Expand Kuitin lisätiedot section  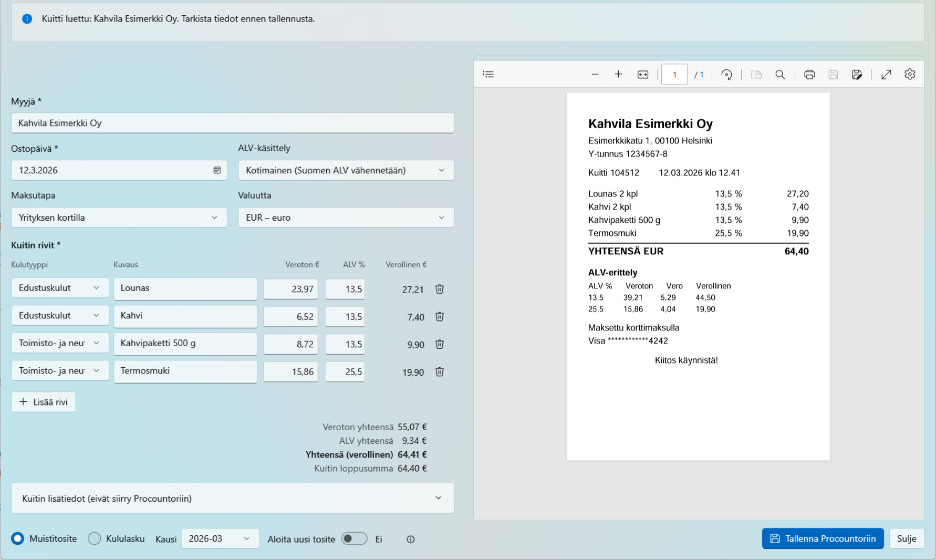[x=233, y=498]
